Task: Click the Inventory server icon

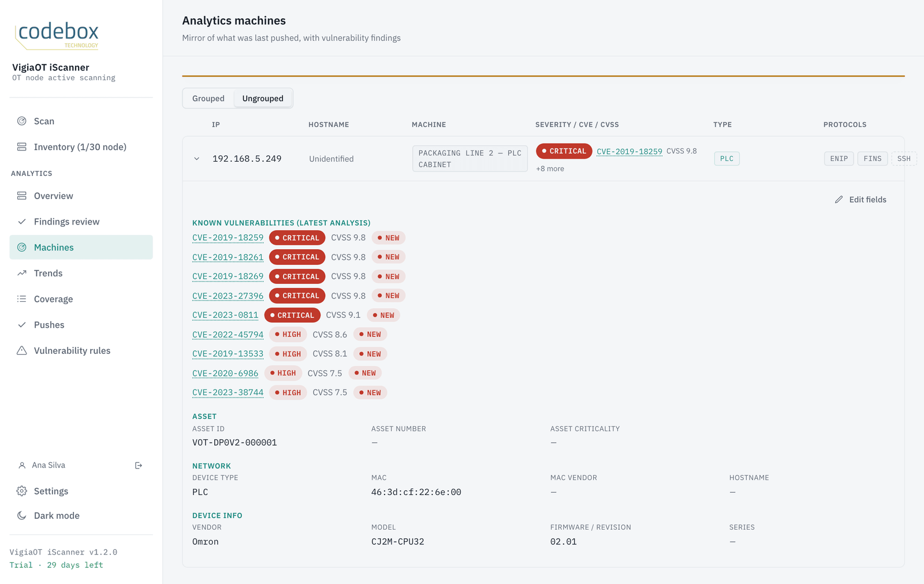Action: click(x=22, y=147)
